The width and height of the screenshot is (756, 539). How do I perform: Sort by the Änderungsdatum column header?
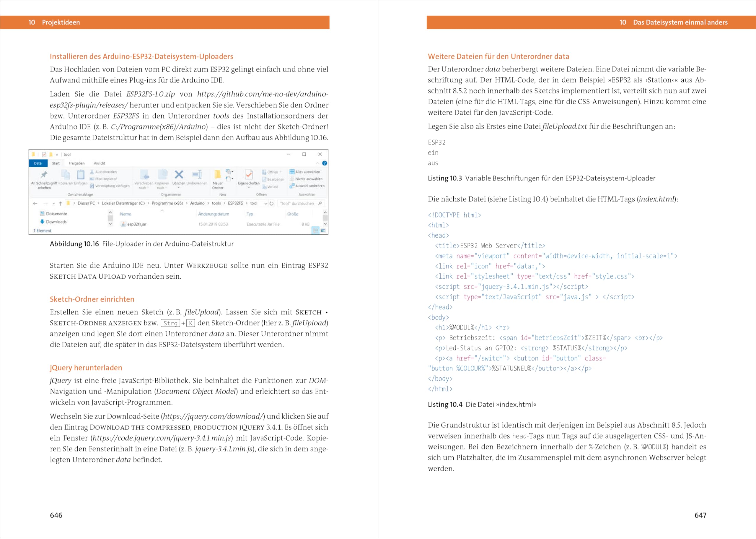[x=214, y=214]
